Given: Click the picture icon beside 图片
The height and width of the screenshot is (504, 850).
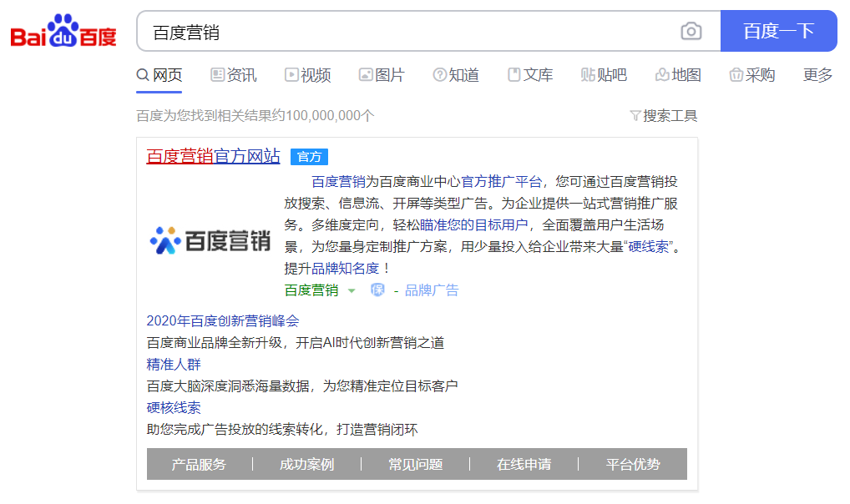Looking at the screenshot, I should [x=366, y=75].
